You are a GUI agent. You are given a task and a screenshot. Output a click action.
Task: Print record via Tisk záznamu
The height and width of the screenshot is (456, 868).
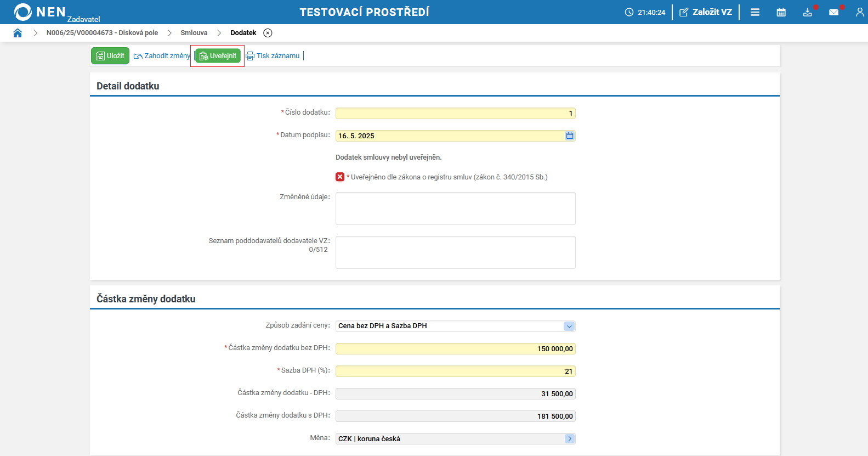[273, 56]
